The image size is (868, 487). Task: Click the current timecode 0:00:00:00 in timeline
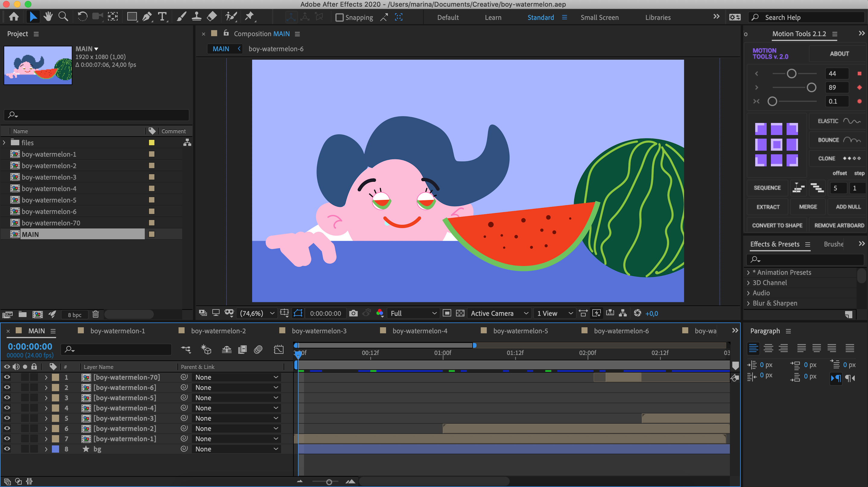[x=30, y=346]
